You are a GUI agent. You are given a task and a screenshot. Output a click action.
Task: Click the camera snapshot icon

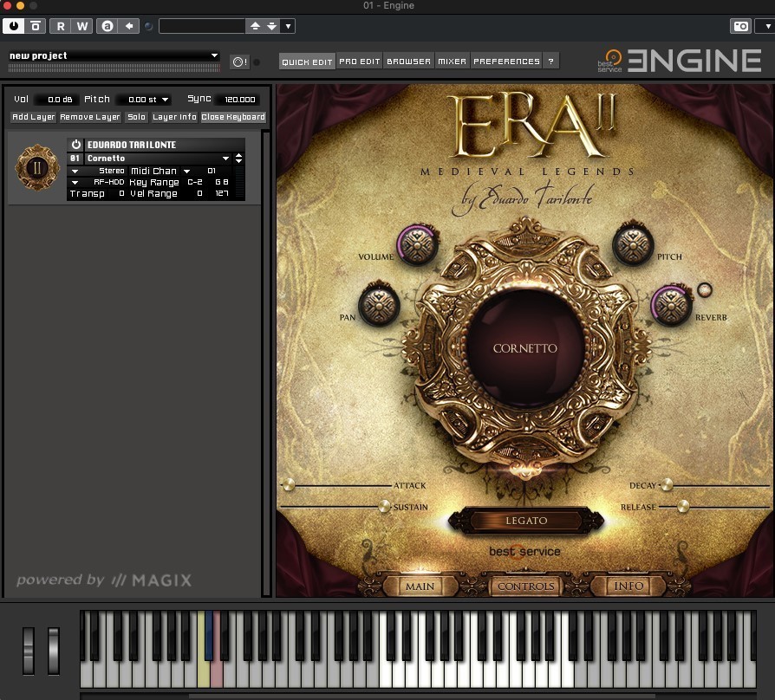click(740, 26)
